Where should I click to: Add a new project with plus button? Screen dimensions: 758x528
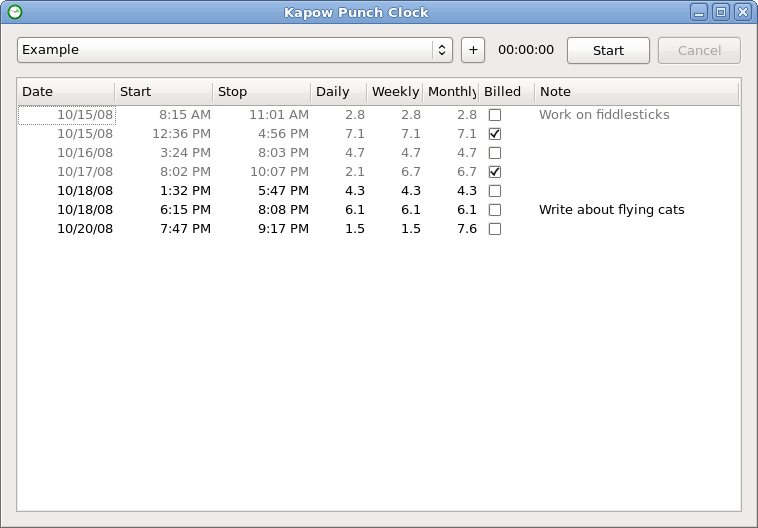473,50
